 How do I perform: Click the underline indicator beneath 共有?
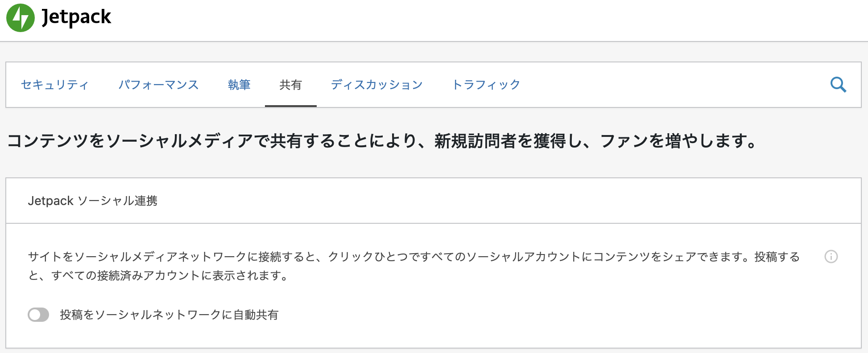pyautogui.click(x=290, y=106)
